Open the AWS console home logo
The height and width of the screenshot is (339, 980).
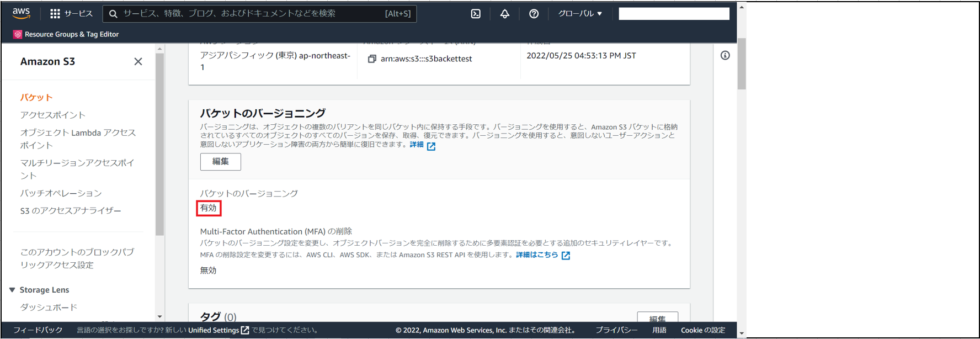22,13
